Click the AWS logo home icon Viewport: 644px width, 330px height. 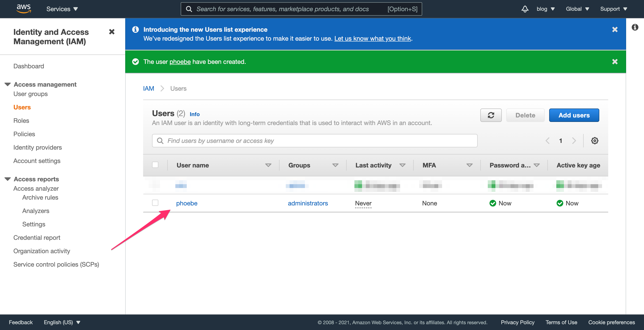24,9
